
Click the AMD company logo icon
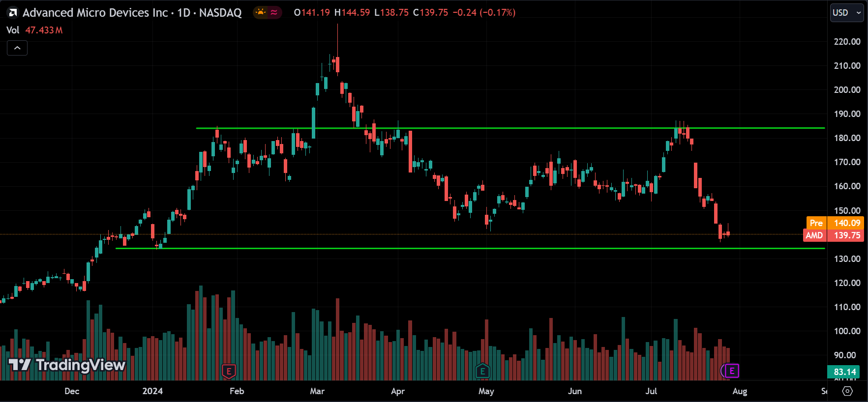[x=13, y=13]
